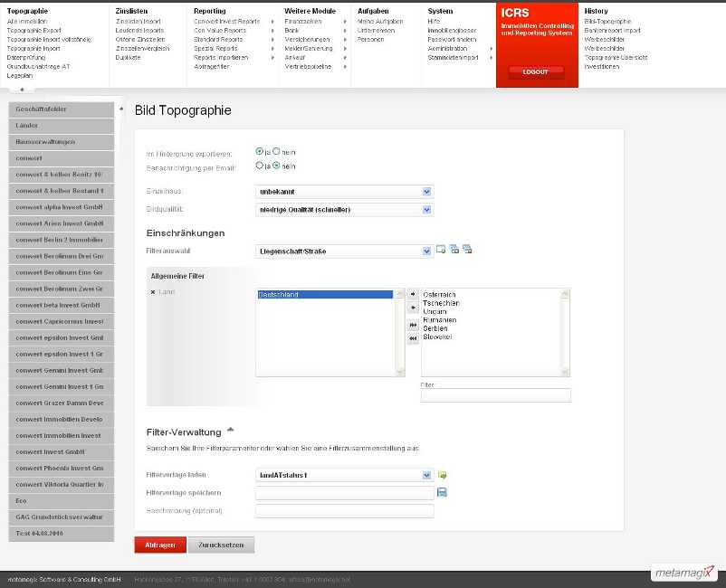
Task: Select 'ja' for Benachrichtigung per Email
Action: (x=259, y=166)
